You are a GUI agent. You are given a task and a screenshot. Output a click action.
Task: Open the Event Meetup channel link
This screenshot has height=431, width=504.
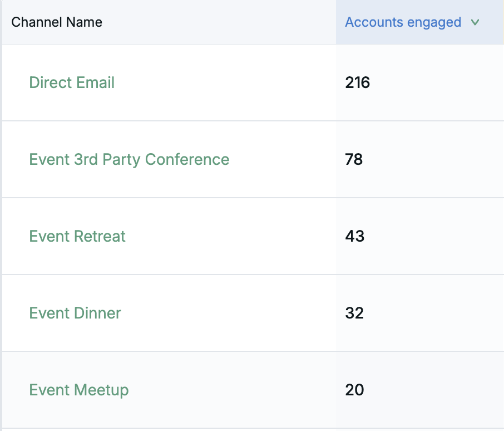point(79,390)
